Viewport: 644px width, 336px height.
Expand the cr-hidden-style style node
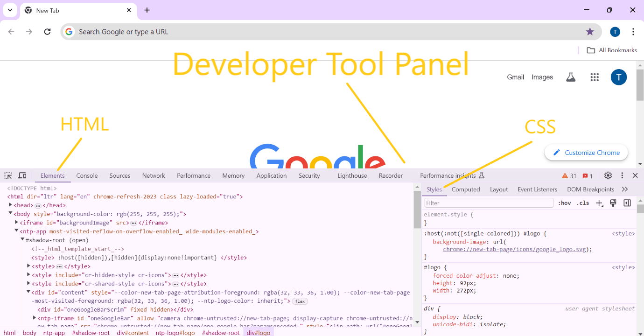coord(28,275)
